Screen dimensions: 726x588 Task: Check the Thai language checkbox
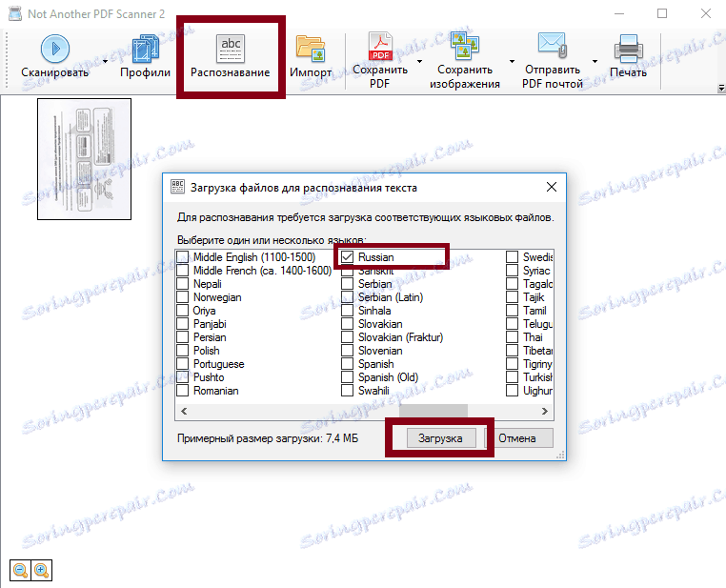(512, 337)
